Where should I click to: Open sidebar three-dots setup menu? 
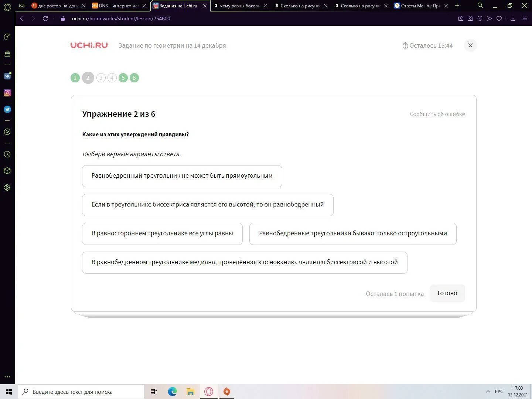point(7,377)
